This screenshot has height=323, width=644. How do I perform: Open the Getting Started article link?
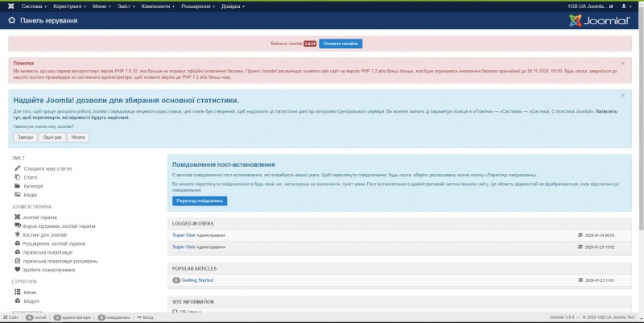(197, 280)
